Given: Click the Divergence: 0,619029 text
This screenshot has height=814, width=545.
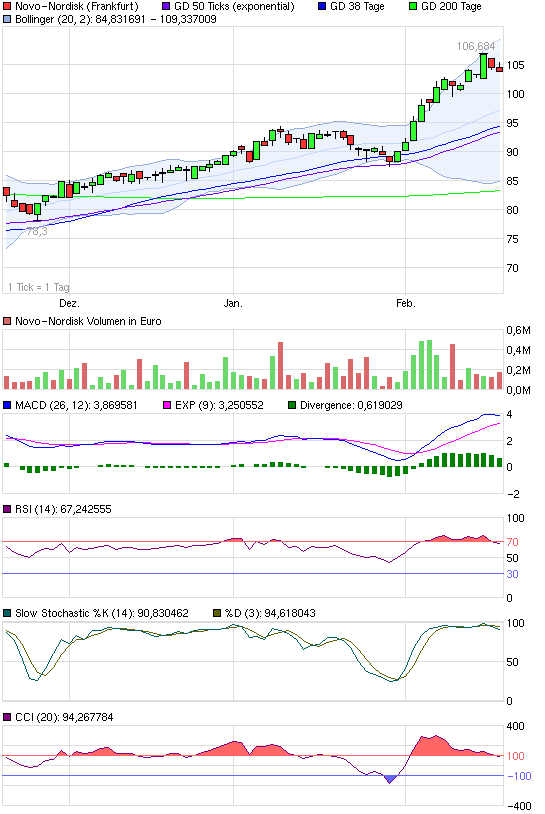Looking at the screenshot, I should (x=351, y=405).
